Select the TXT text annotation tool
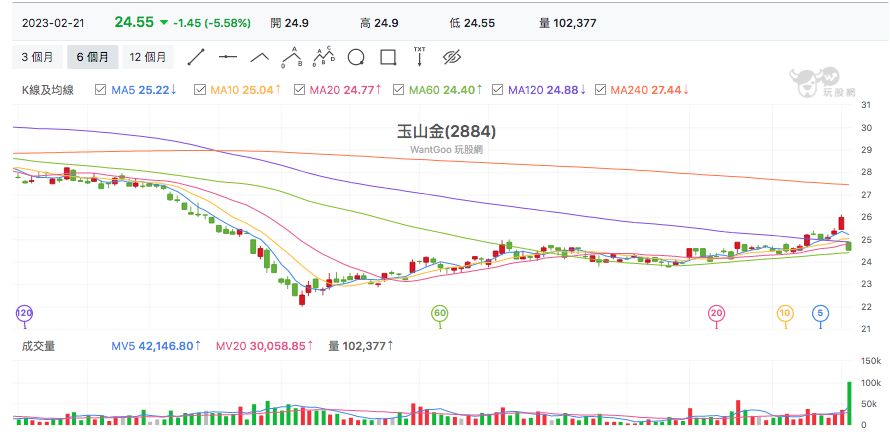The image size is (890, 434). click(419, 56)
